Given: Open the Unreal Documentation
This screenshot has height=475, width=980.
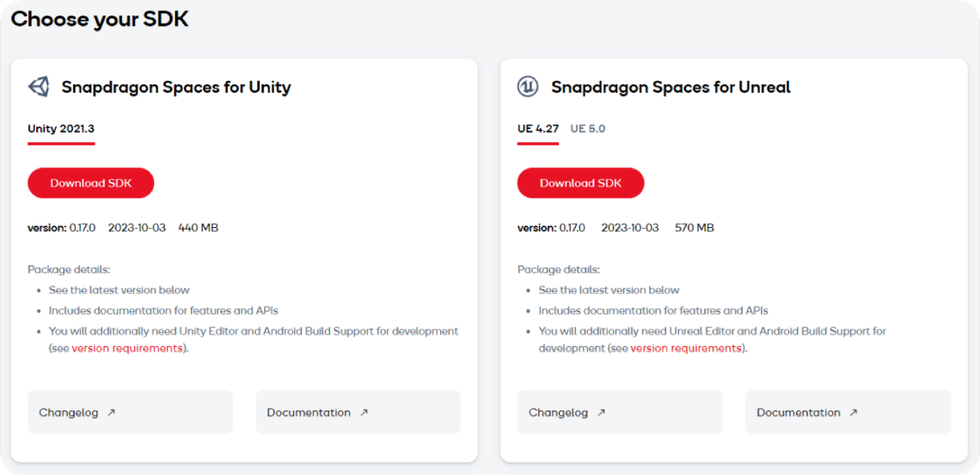Looking at the screenshot, I should (848, 412).
